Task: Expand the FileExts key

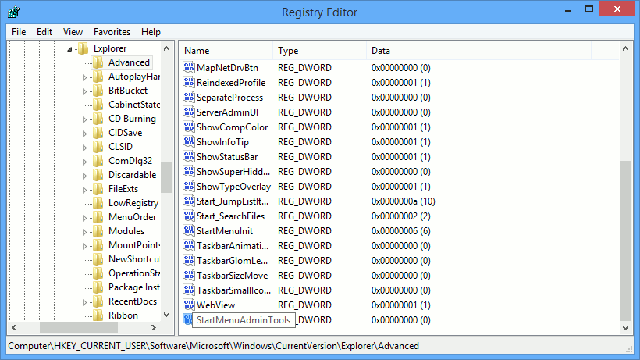Action: tap(84, 190)
